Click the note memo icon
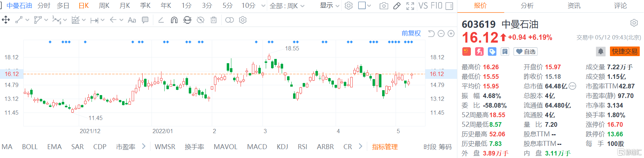644x158 pixels. (505, 52)
